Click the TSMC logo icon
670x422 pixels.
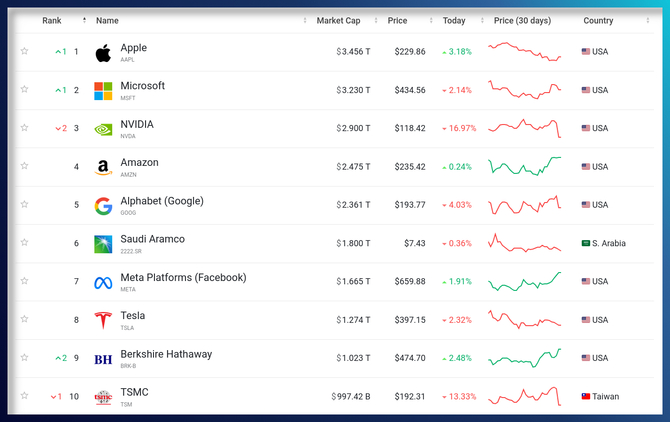click(103, 397)
